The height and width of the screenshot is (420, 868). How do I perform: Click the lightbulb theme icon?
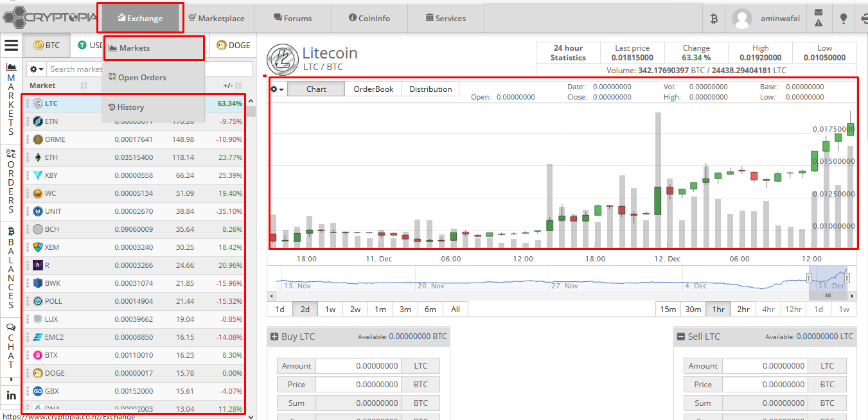click(x=844, y=19)
